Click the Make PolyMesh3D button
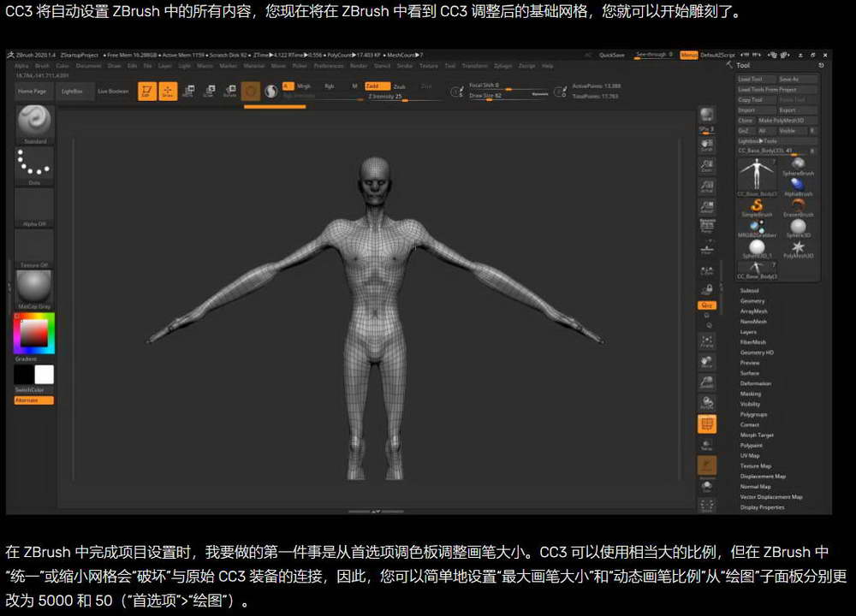Viewport: 856px width, 616px height. coord(788,121)
